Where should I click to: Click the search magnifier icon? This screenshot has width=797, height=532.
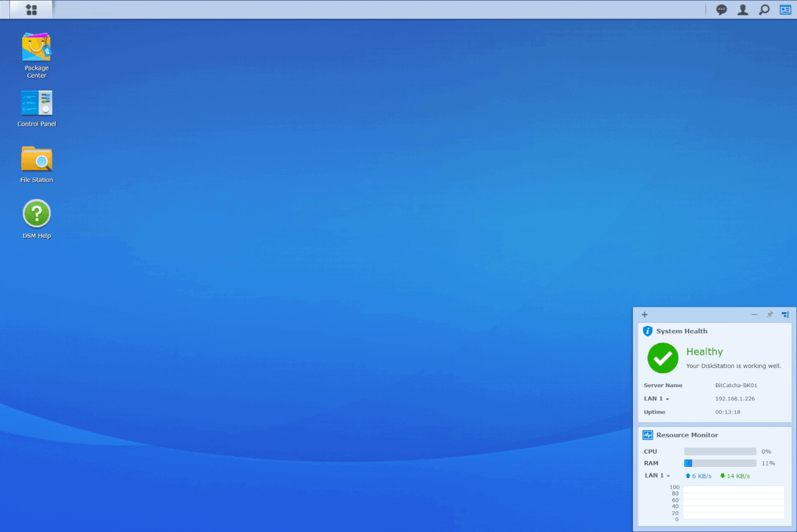click(764, 9)
